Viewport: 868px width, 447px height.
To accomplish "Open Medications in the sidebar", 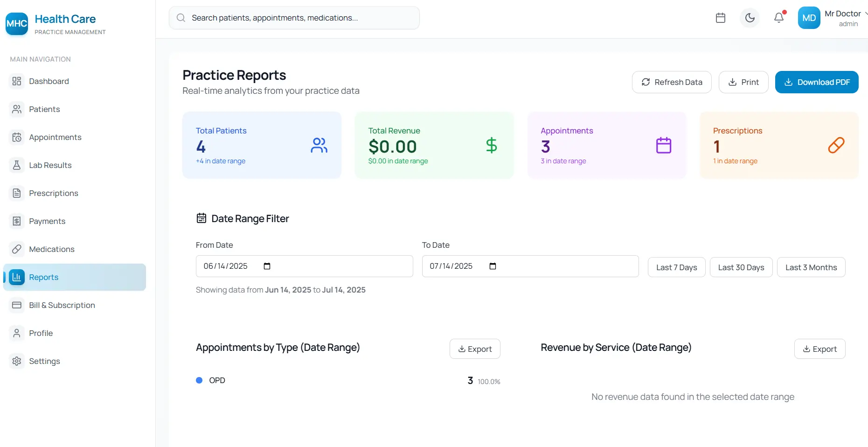I will (75, 249).
